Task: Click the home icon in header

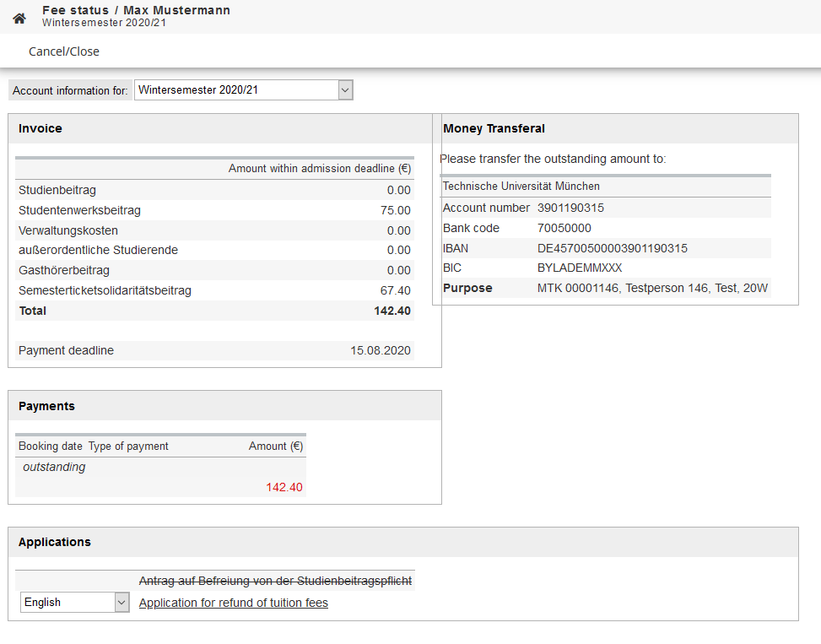Action: 19,18
